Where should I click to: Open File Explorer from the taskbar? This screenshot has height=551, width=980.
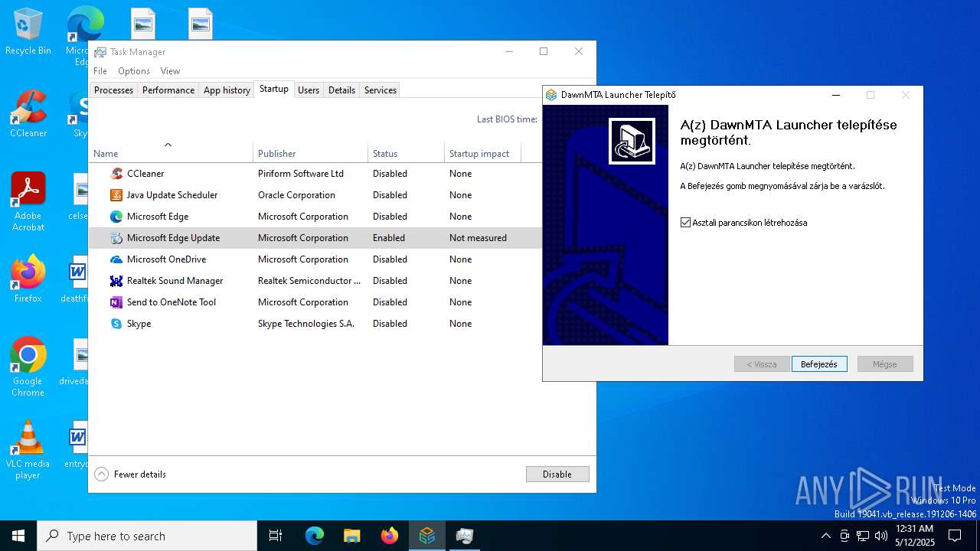(x=352, y=536)
